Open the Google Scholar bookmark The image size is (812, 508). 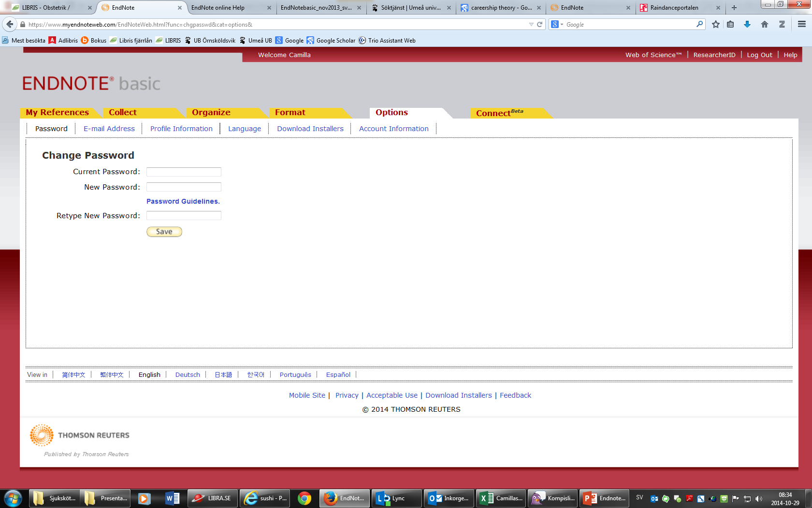pos(331,41)
